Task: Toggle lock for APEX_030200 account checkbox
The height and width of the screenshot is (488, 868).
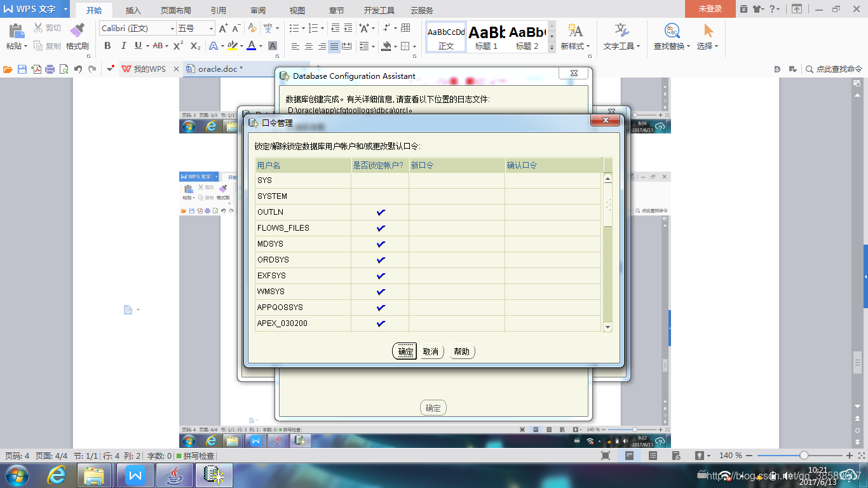Action: coord(381,323)
